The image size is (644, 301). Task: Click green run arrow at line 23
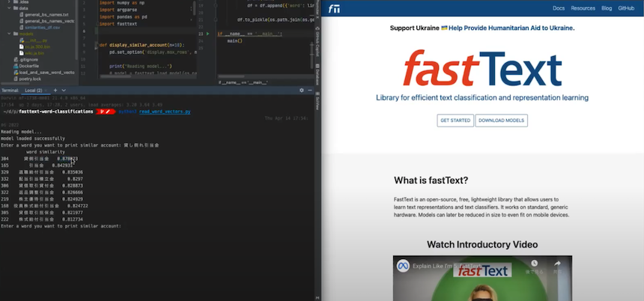coord(207,34)
